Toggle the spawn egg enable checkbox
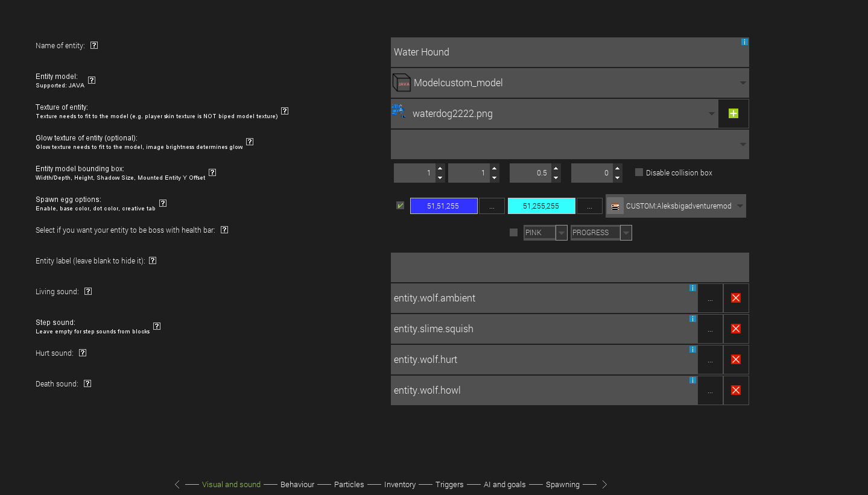 coord(399,206)
